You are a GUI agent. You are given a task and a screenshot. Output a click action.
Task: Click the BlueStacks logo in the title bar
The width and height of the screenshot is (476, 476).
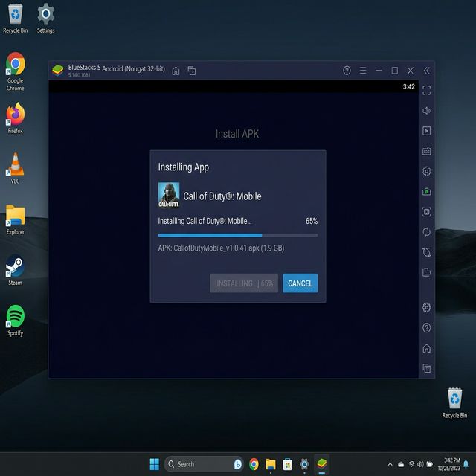57,70
